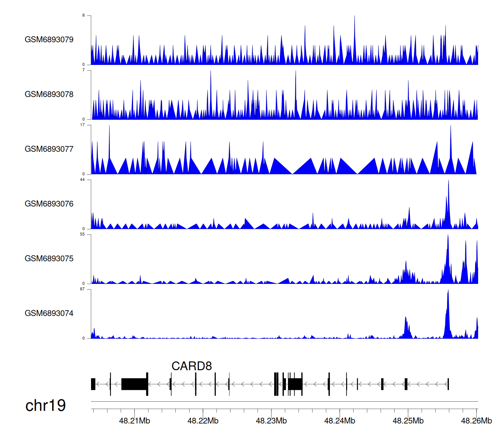Viewport: 504px width, 444px height.
Task: Click the 48.21Mb axis tick label
Action: point(134,421)
